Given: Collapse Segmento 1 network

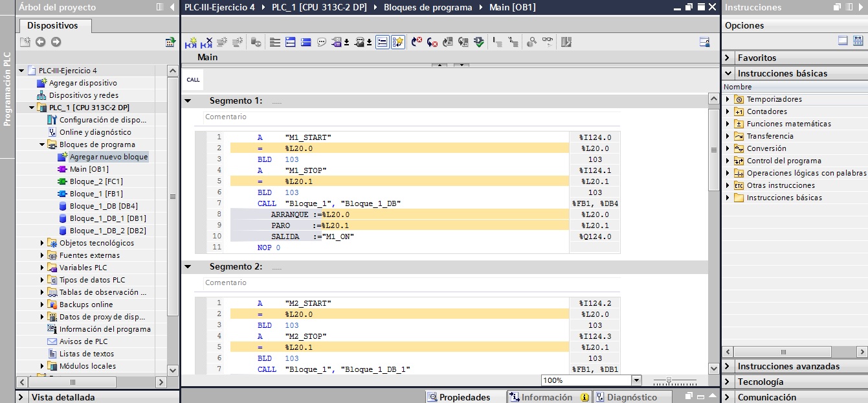Looking at the screenshot, I should (x=188, y=101).
